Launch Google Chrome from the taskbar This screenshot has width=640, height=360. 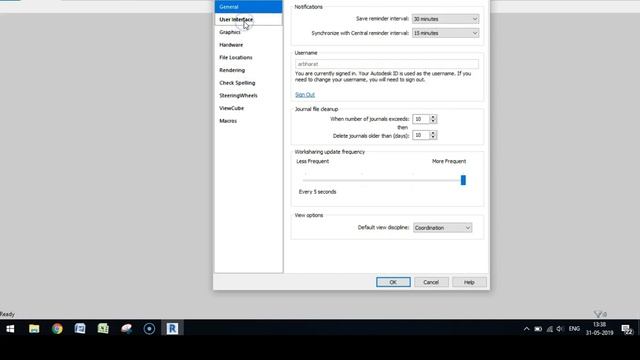point(57,329)
